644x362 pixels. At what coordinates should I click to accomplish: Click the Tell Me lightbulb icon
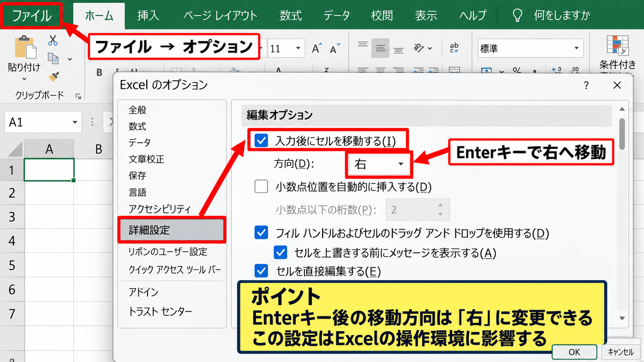click(517, 15)
